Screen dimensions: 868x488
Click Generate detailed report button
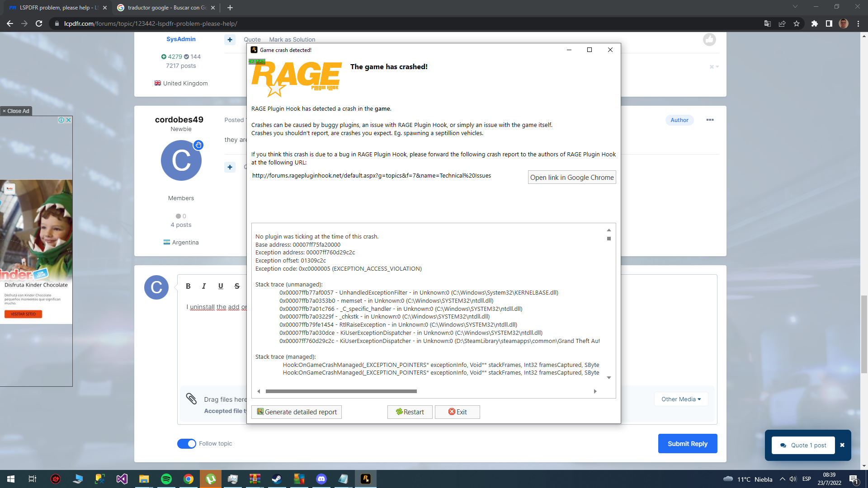[x=297, y=412]
